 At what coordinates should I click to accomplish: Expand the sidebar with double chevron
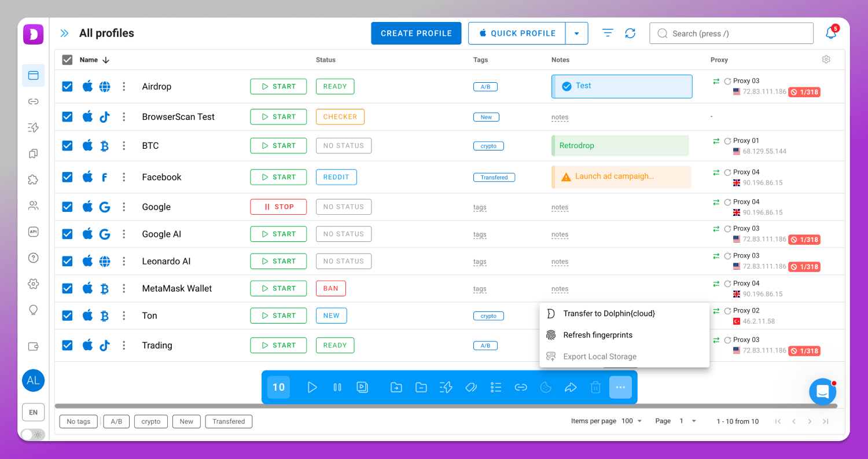(x=64, y=34)
